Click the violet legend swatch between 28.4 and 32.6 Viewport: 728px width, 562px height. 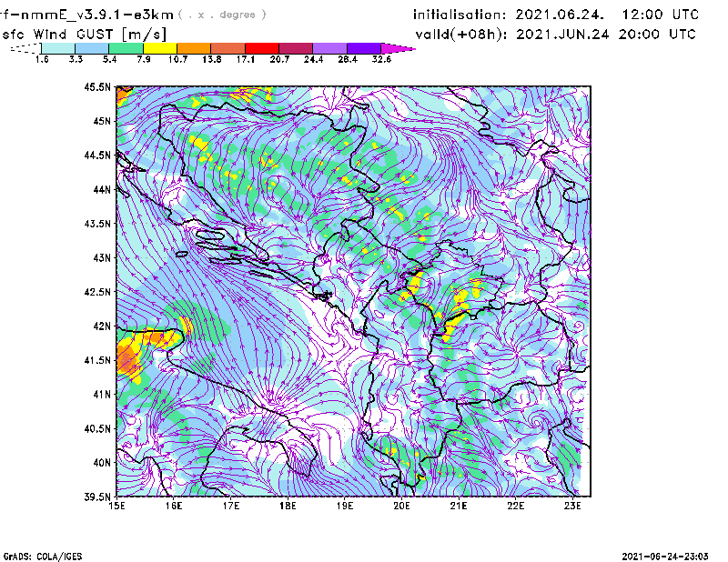click(x=364, y=48)
